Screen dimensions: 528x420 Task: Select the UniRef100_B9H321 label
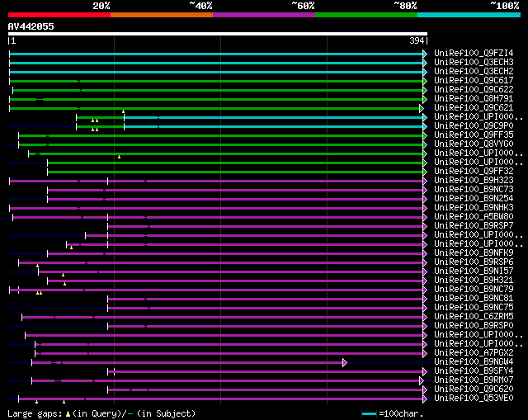click(474, 280)
